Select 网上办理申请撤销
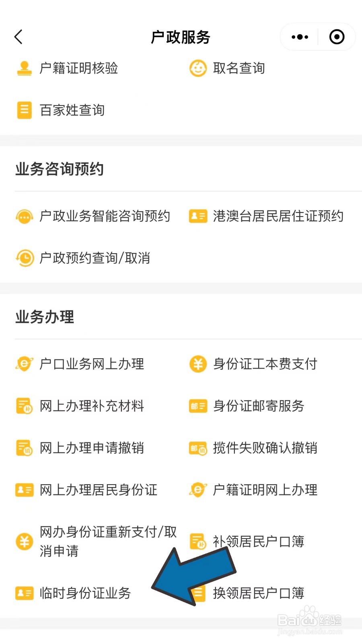Image resolution: width=362 pixels, height=644 pixels. click(x=92, y=448)
